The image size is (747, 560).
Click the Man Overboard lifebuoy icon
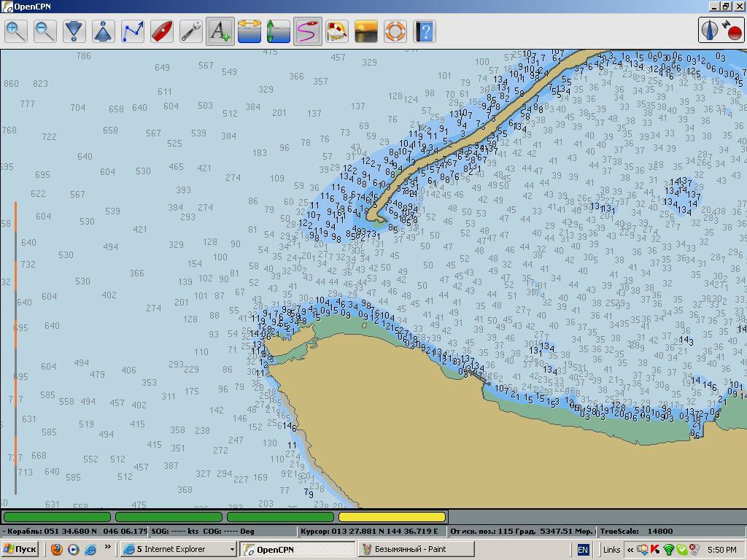click(x=395, y=31)
